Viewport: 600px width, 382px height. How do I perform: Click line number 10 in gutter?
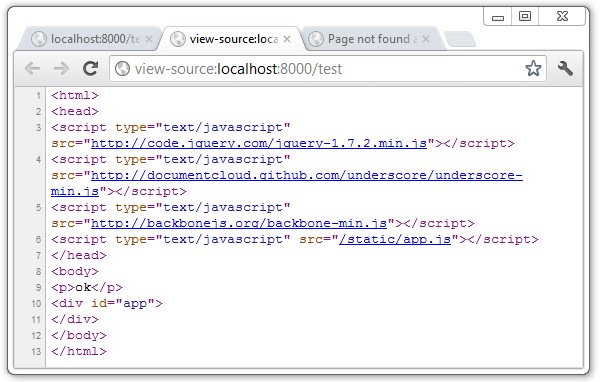tap(36, 304)
